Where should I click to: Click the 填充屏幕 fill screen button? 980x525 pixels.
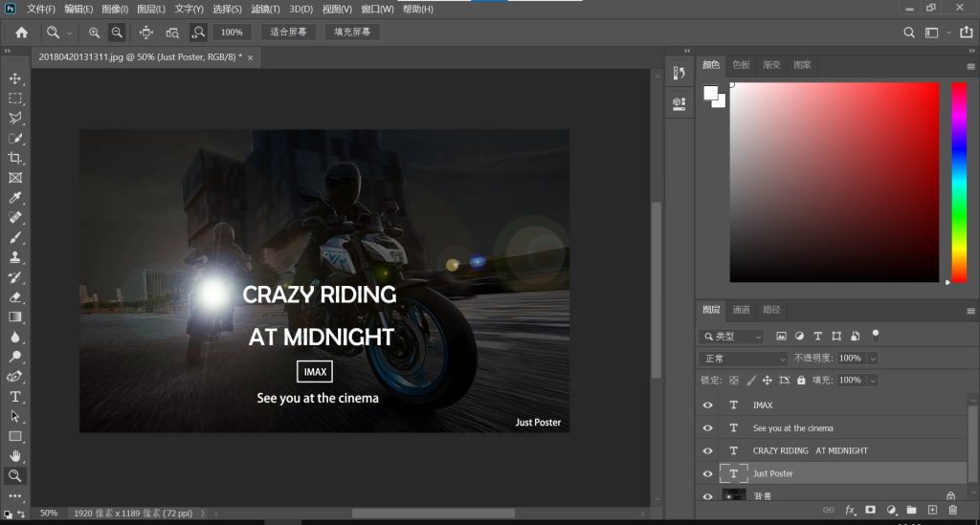[x=351, y=33]
